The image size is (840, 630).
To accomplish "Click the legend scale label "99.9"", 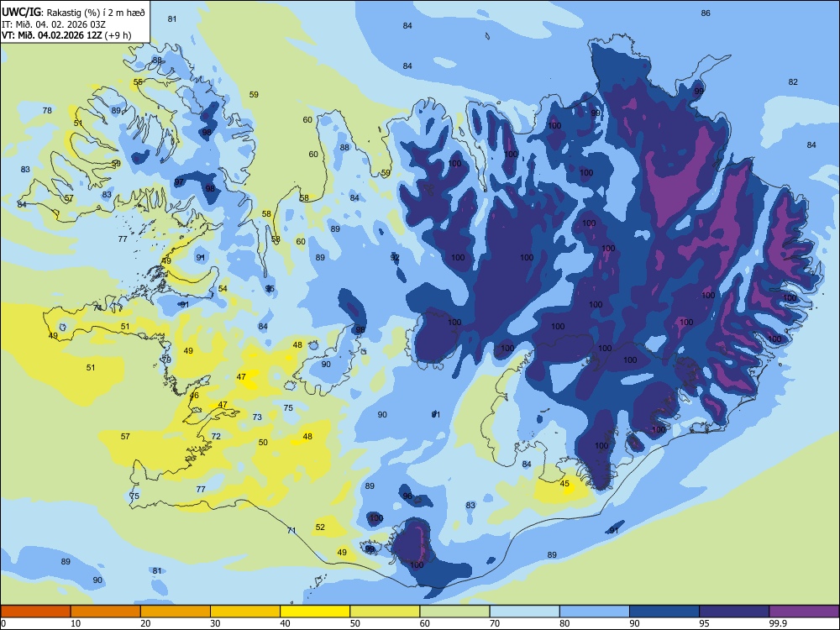I will click(x=778, y=623).
